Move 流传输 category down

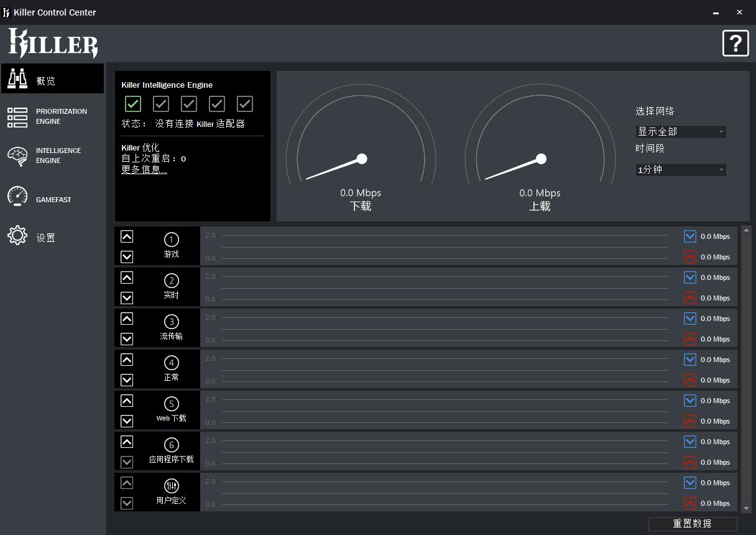point(127,338)
